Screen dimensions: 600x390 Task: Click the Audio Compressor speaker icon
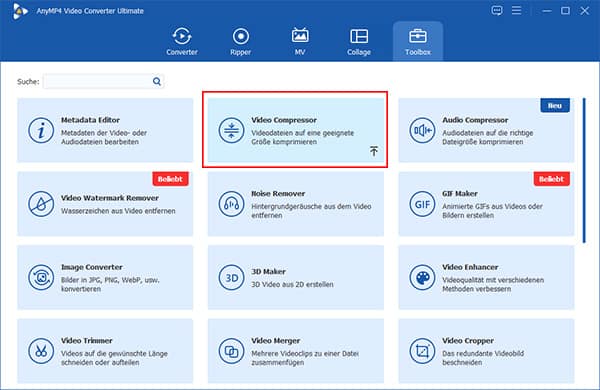point(422,130)
